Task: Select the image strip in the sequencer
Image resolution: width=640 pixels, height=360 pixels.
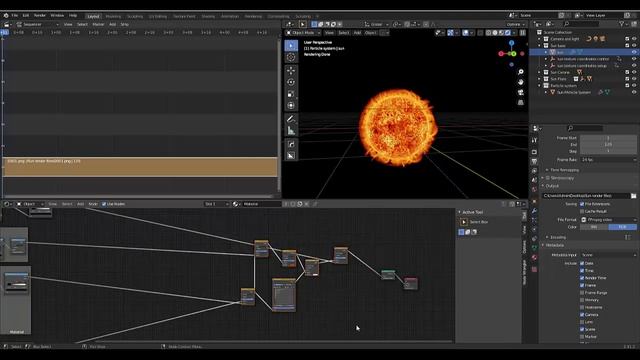Action: click(140, 167)
